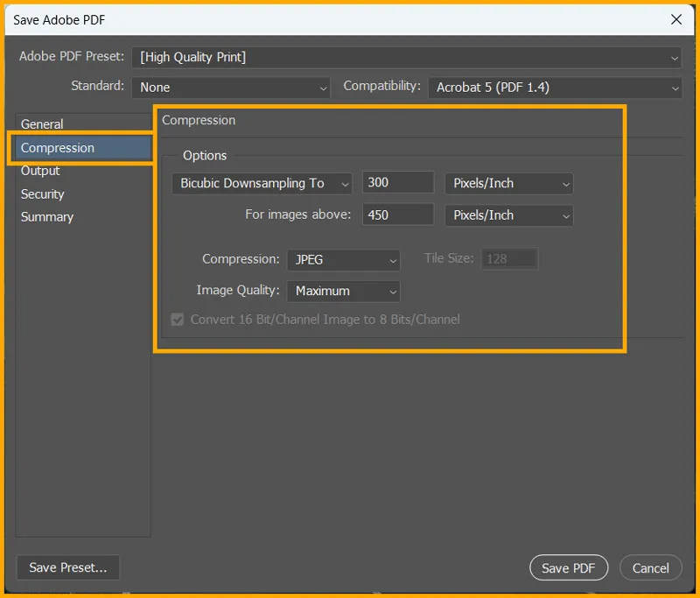
Task: Close the Save Adobe PDF dialog
Action: coord(676,19)
